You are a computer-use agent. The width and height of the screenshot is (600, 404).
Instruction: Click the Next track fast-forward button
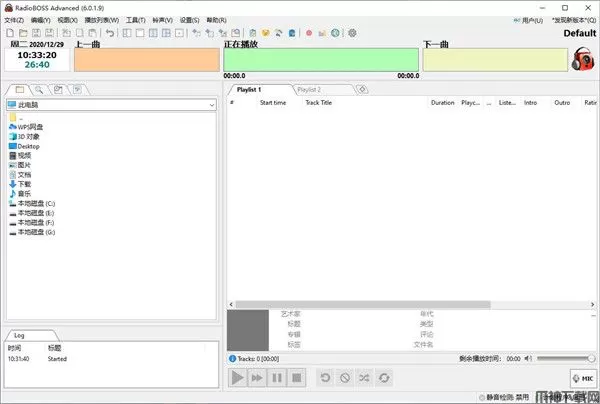[257, 377]
